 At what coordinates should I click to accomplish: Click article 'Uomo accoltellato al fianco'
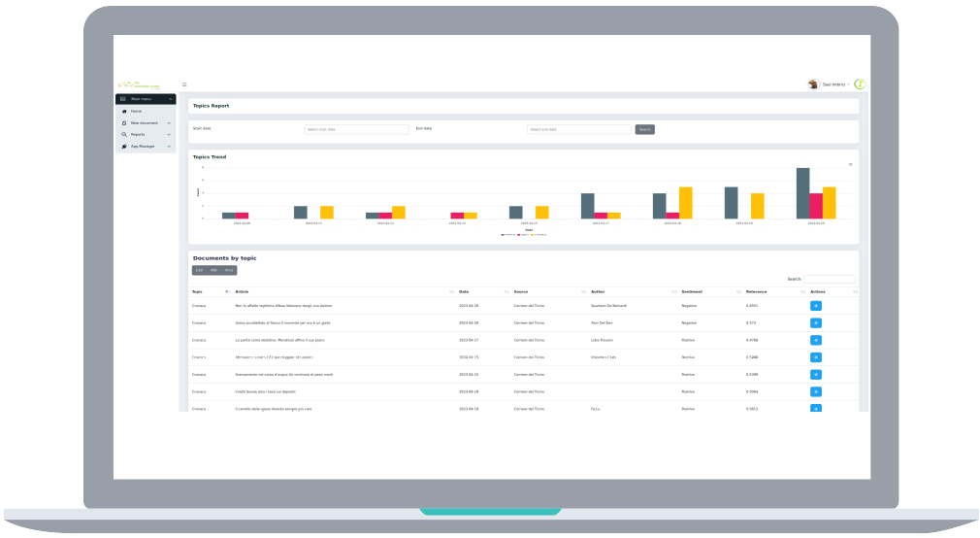[282, 322]
